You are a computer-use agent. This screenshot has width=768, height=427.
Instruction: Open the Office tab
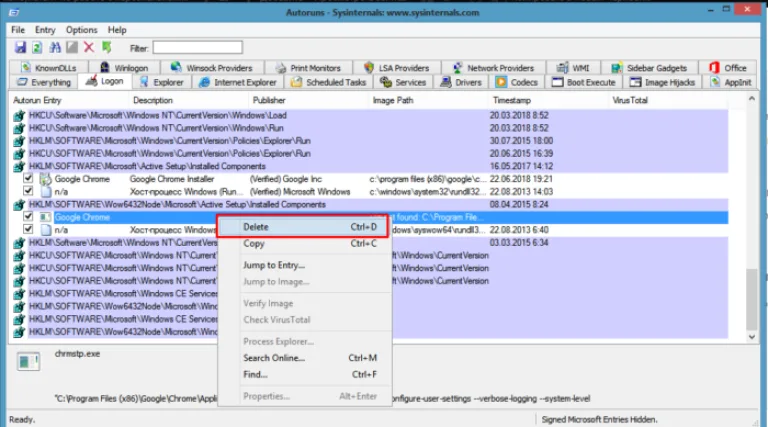[728, 68]
